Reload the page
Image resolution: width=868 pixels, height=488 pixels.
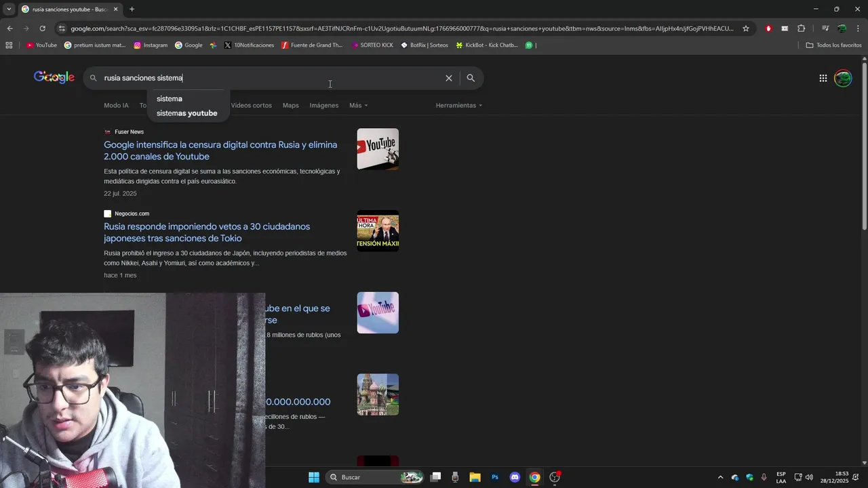tap(42, 28)
